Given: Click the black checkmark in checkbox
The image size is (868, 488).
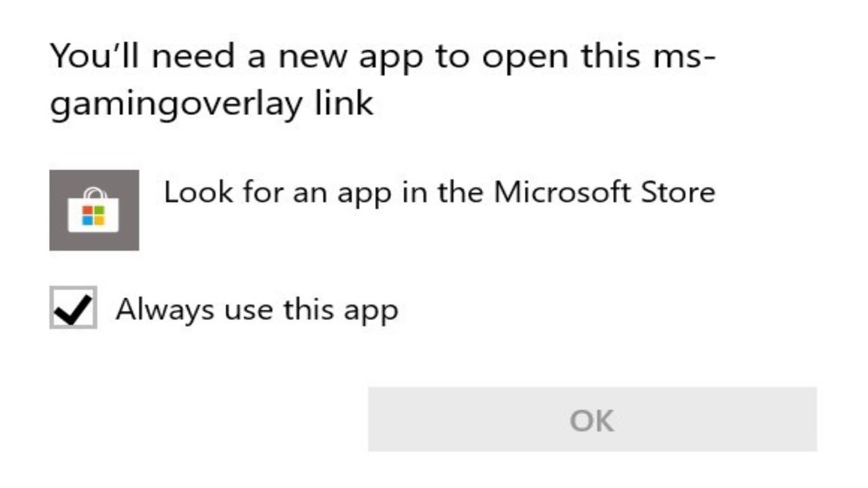Looking at the screenshot, I should pyautogui.click(x=73, y=310).
